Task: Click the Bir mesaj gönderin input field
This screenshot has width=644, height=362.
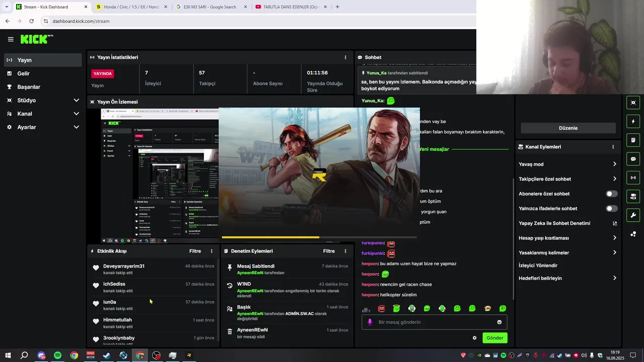Action: (x=435, y=322)
